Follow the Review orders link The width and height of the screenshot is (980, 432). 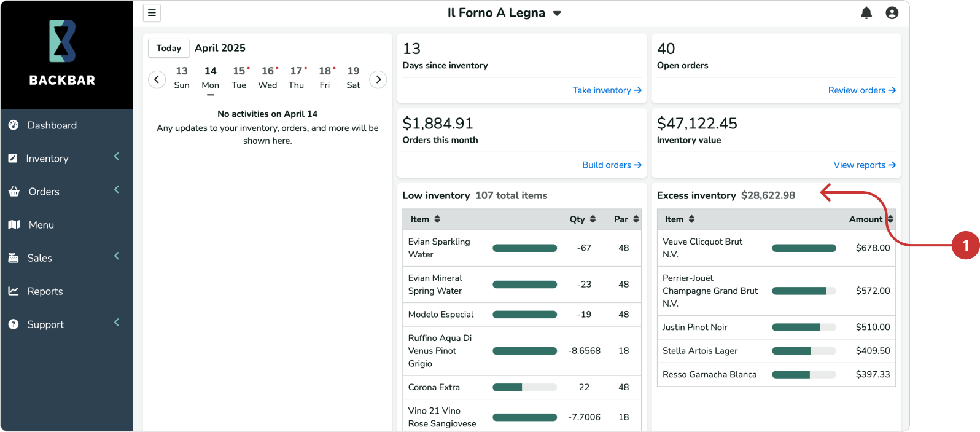[862, 90]
